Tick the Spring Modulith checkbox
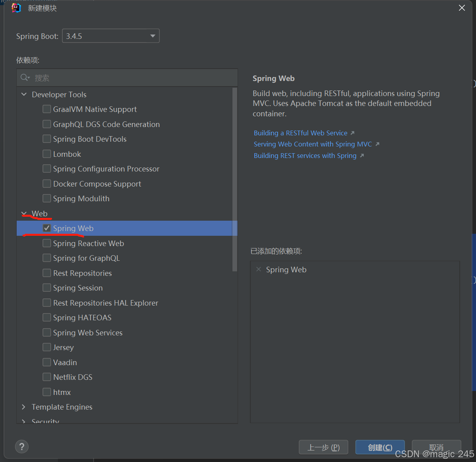The width and height of the screenshot is (476, 462). [47, 198]
